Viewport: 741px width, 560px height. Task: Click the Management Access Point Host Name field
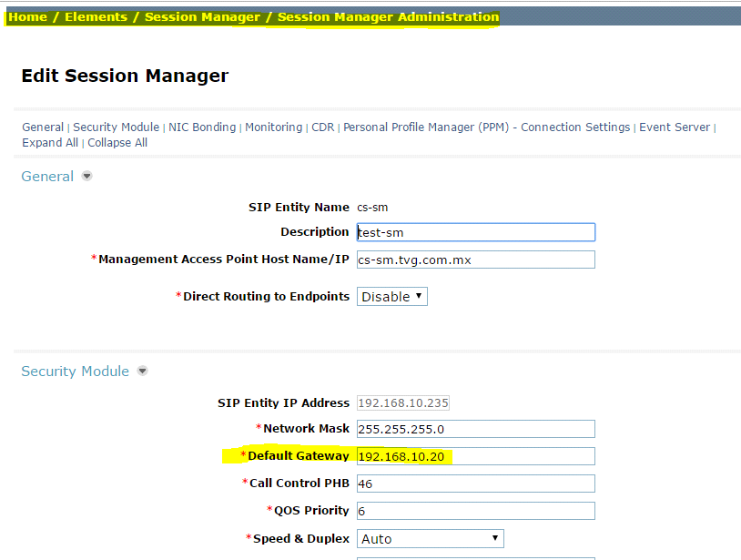tap(476, 260)
